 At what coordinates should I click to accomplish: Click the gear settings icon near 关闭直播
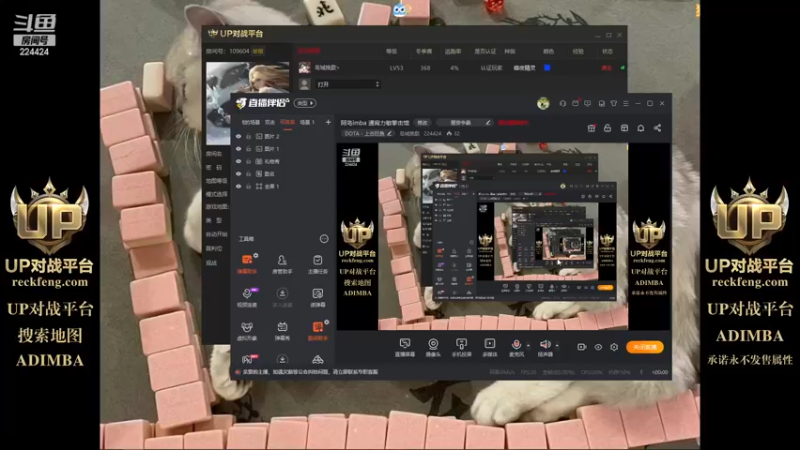click(614, 347)
